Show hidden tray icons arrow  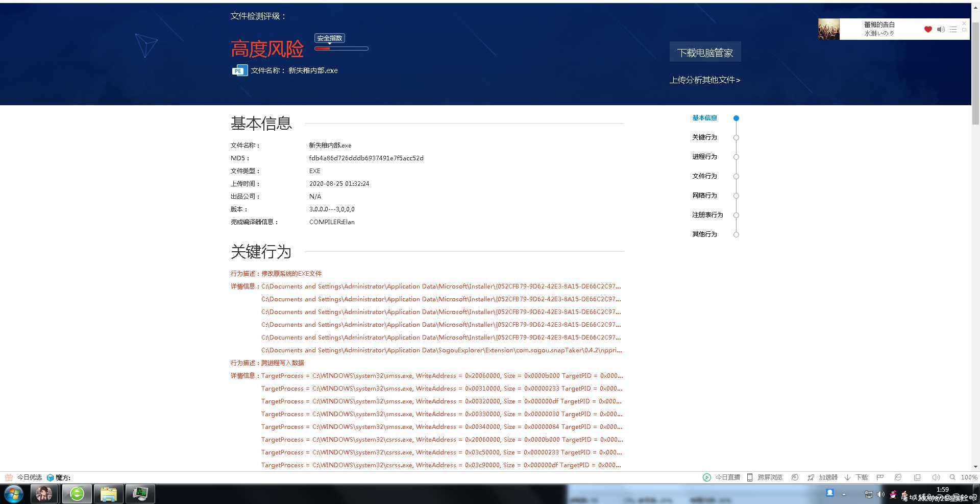pos(844,494)
